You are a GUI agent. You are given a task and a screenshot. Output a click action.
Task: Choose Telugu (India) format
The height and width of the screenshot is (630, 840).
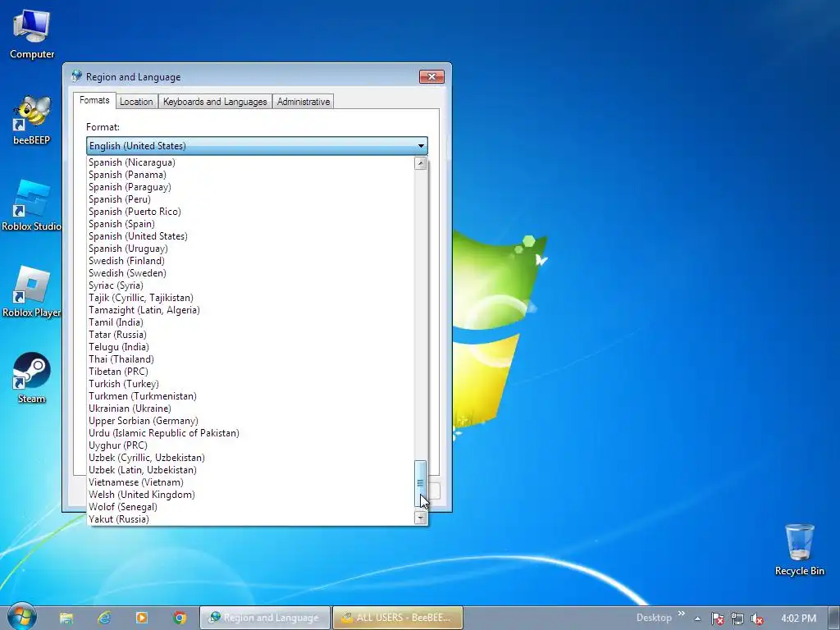tap(251, 347)
